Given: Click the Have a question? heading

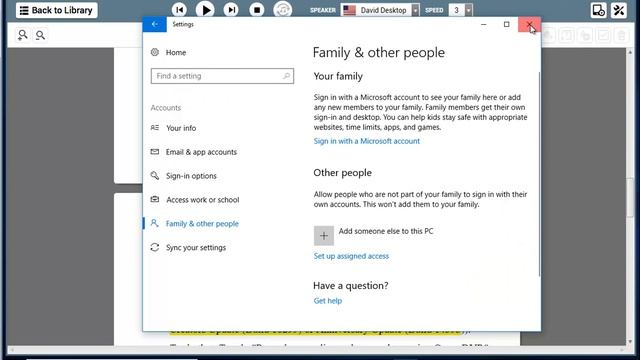Looking at the screenshot, I should pos(351,286).
